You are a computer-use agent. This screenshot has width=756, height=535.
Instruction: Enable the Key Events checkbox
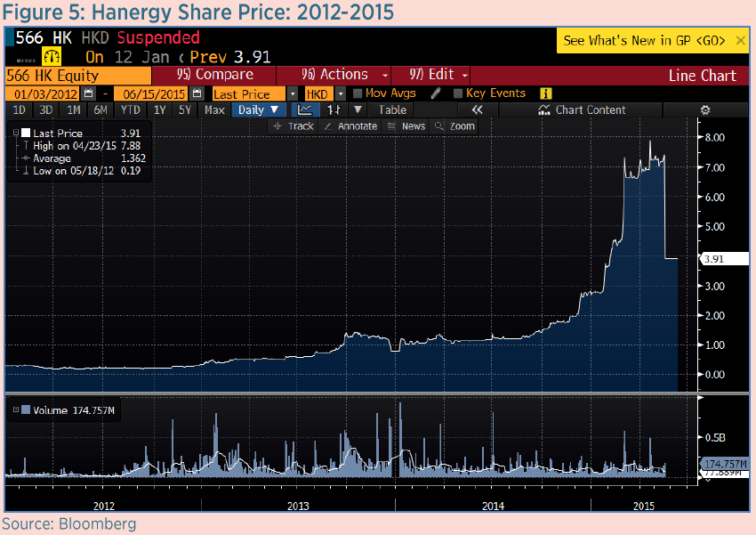[458, 93]
